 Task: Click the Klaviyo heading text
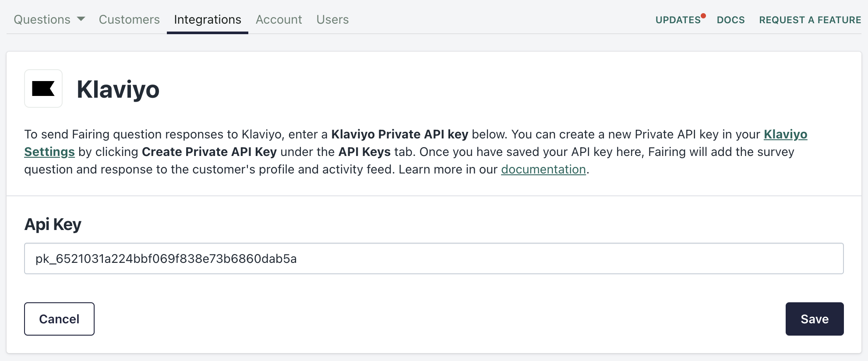[x=118, y=89]
